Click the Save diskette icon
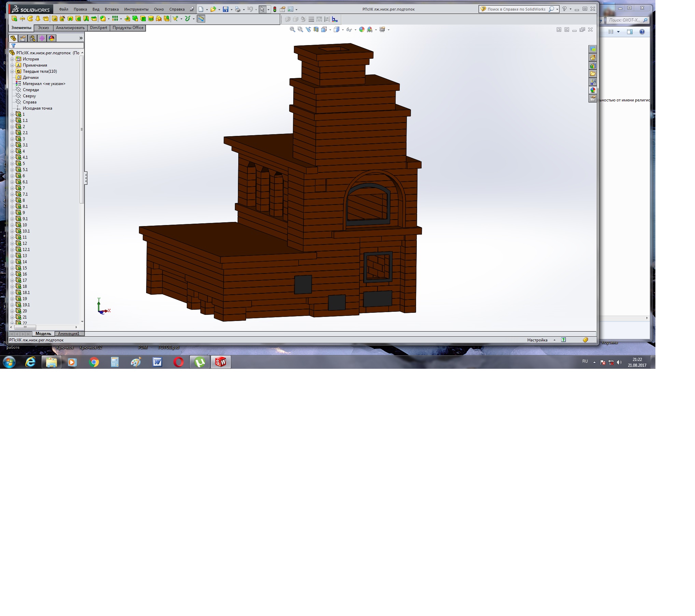 click(225, 10)
